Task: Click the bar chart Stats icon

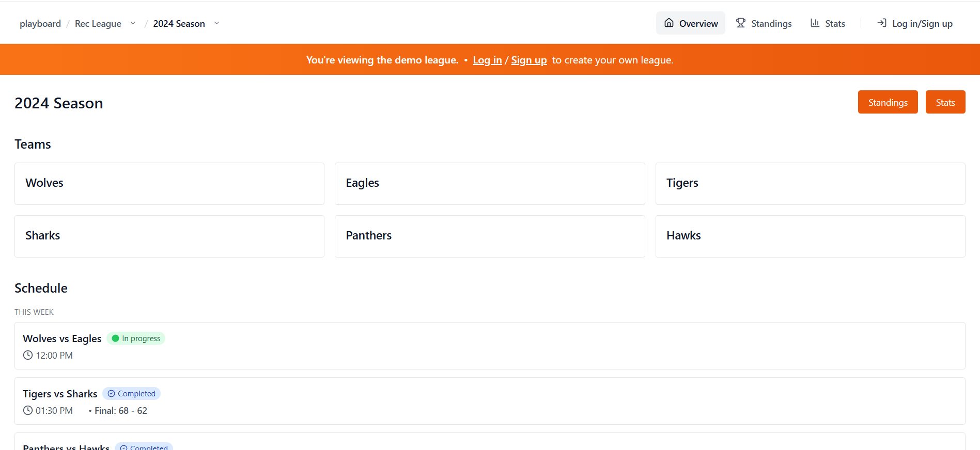Action: (815, 23)
